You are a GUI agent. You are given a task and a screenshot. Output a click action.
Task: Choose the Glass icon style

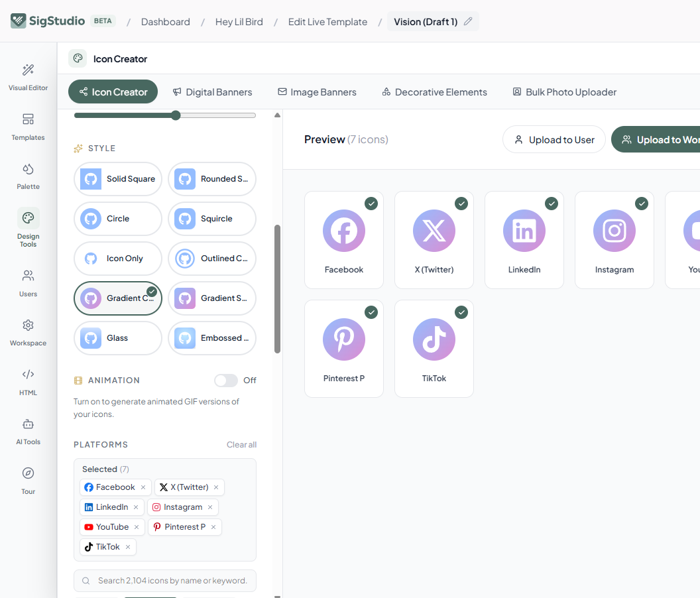pyautogui.click(x=118, y=338)
